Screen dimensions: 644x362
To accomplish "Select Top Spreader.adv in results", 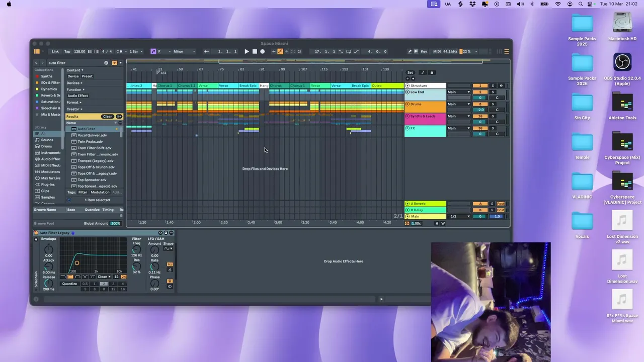I will point(92,179).
